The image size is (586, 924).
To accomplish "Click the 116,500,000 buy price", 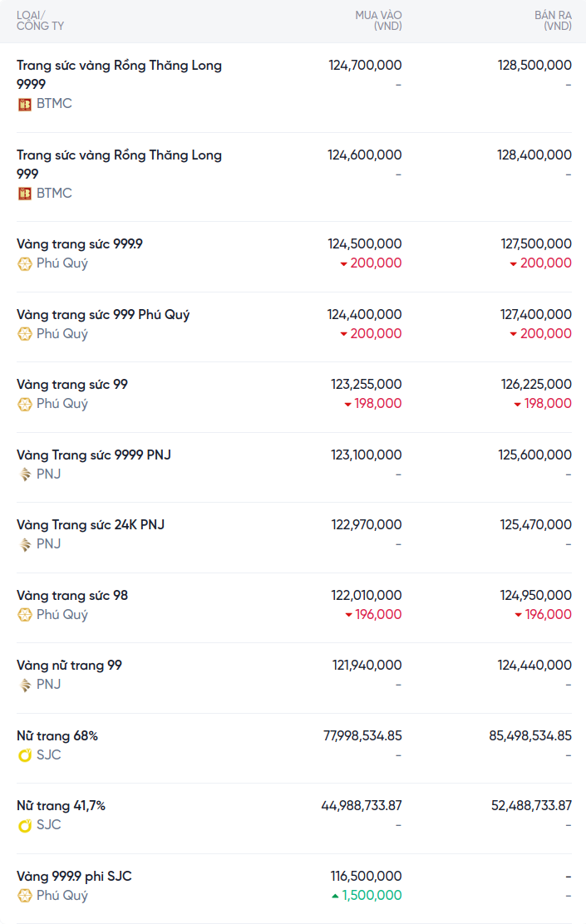I will coord(366,877).
